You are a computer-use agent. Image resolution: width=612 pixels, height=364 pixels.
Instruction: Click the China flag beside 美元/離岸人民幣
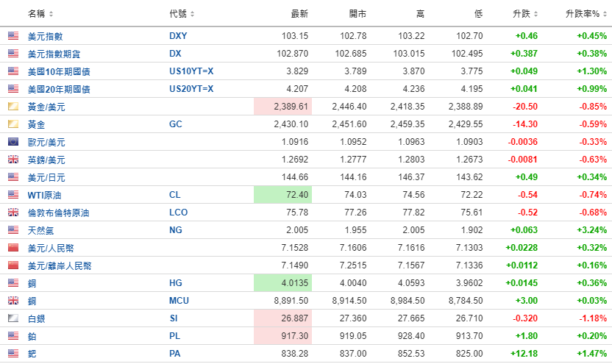coord(13,265)
